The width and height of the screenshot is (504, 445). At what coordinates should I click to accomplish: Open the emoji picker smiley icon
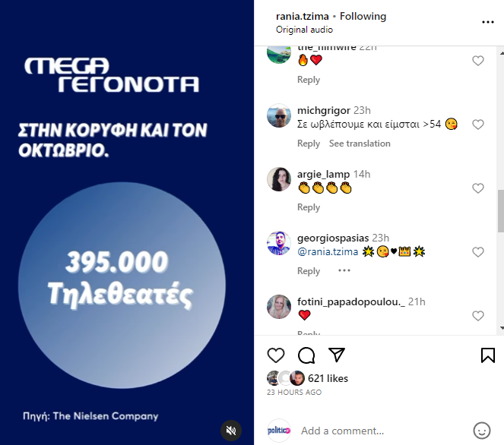click(x=482, y=431)
